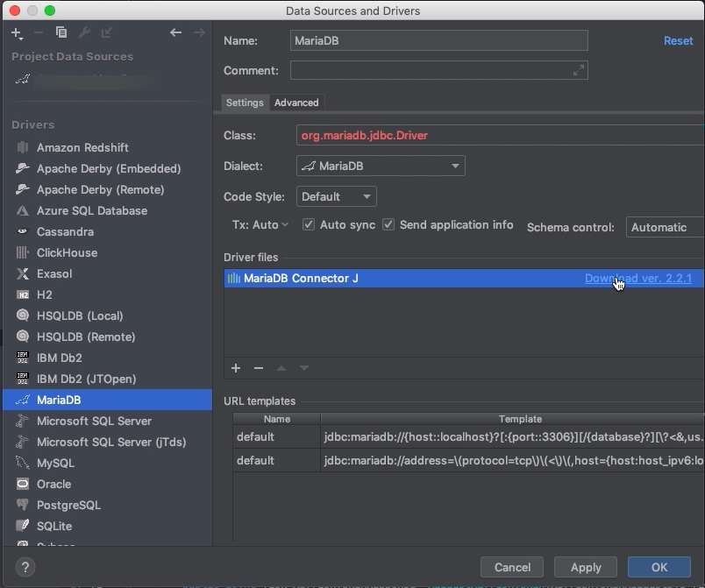Select the MySQL driver
705x588 pixels.
tap(107, 463)
